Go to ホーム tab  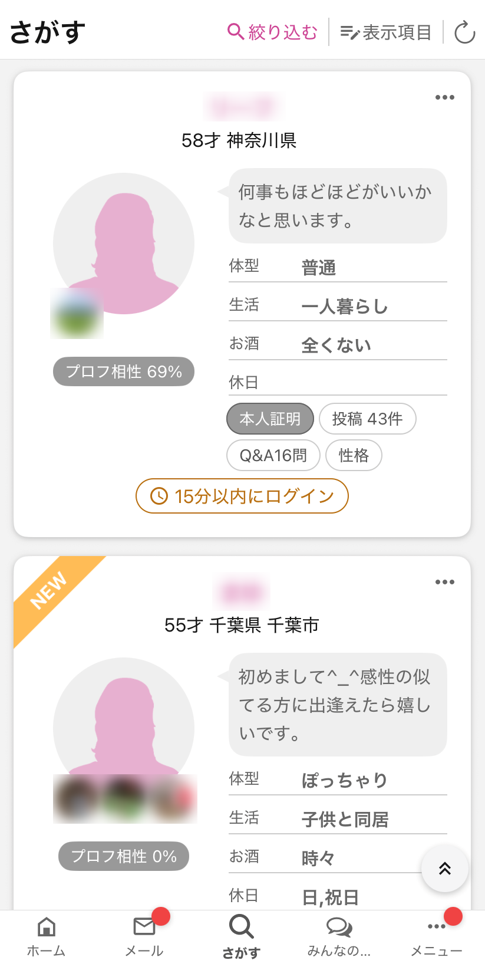[x=47, y=936]
